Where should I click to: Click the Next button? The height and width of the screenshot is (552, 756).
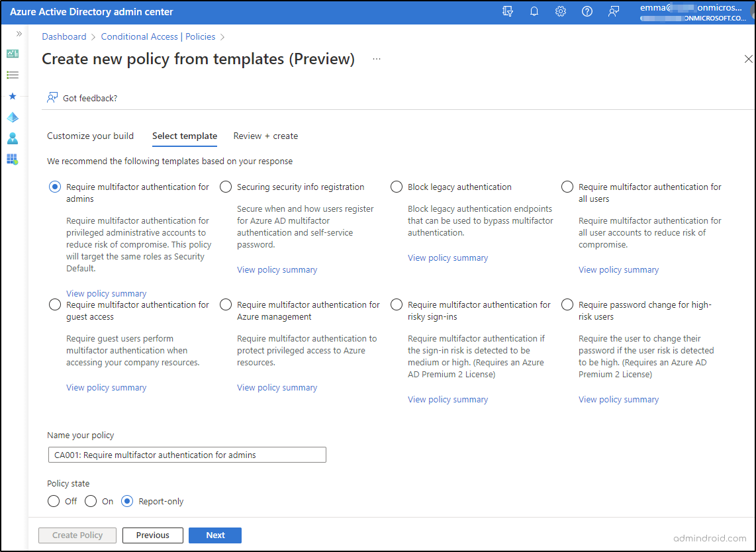[215, 535]
